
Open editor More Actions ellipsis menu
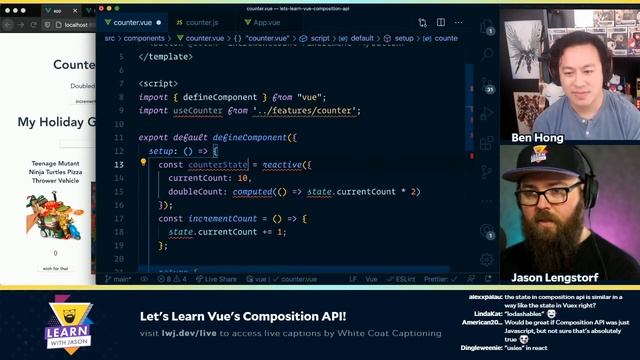tap(459, 22)
